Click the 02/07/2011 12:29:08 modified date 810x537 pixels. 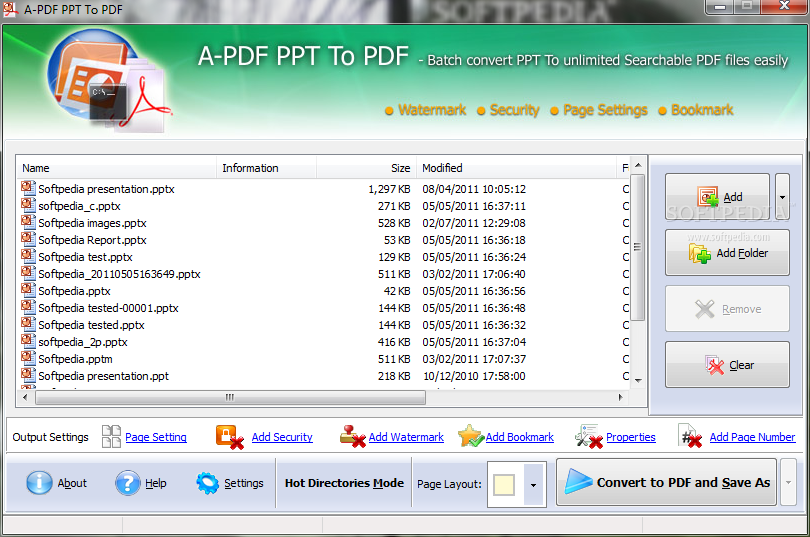[x=474, y=223]
